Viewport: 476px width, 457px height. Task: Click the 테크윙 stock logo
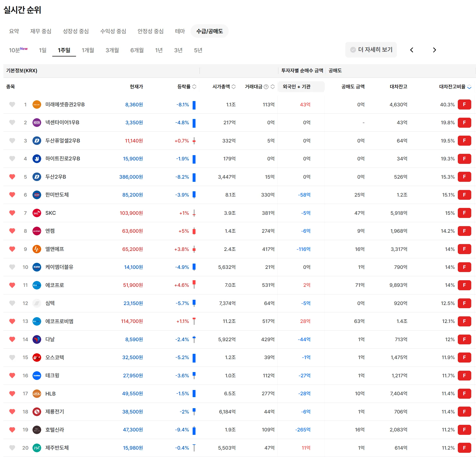(x=37, y=375)
